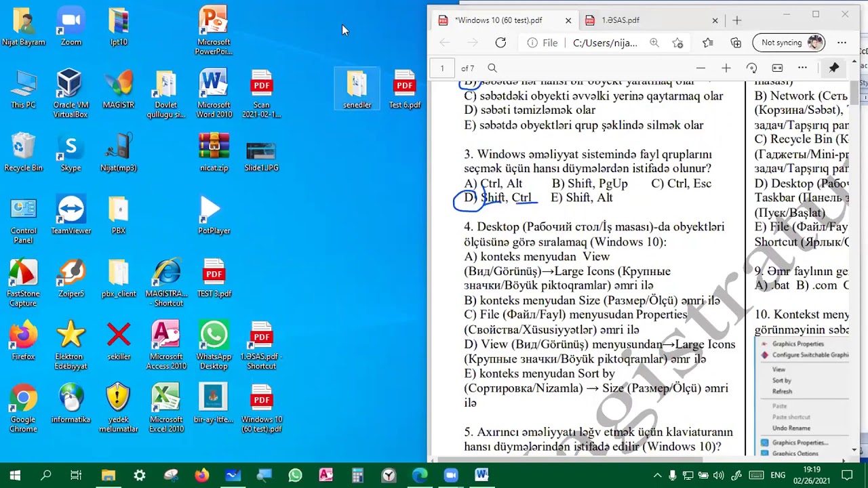
Task: Select the Recycle Bin desktop icon
Action: point(23,152)
